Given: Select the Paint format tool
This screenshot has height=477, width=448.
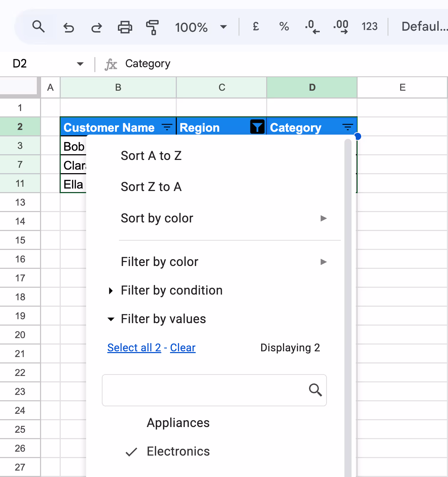Looking at the screenshot, I should pos(152,26).
